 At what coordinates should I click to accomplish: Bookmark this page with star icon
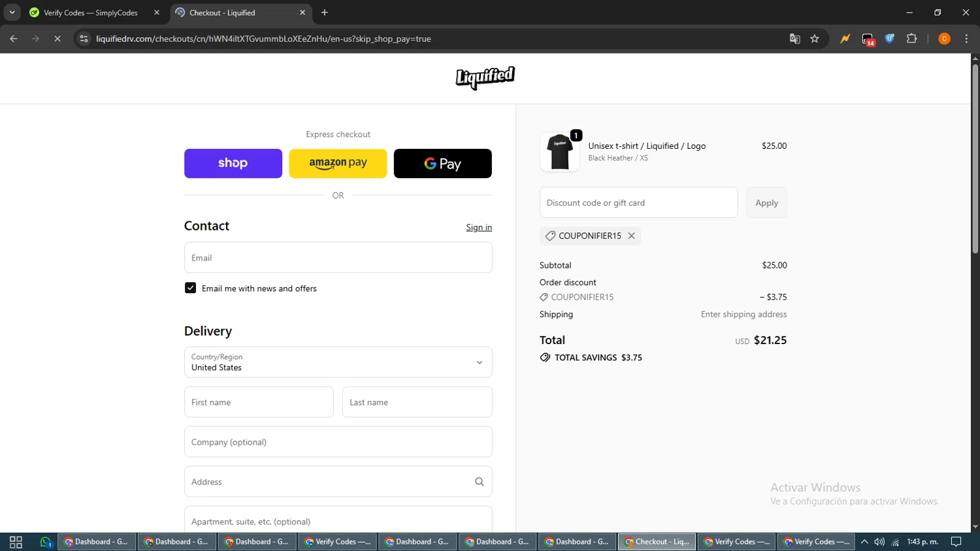click(x=815, y=39)
